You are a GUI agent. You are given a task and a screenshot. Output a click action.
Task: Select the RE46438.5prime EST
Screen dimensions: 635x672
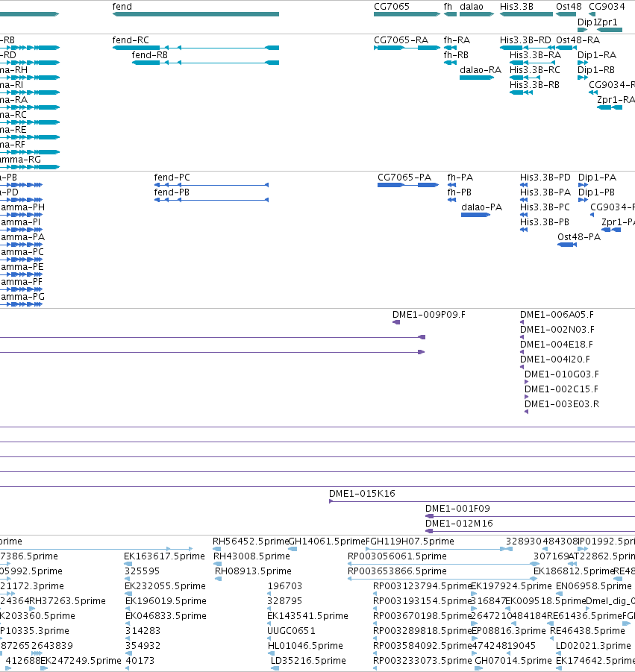pyautogui.click(x=553, y=639)
